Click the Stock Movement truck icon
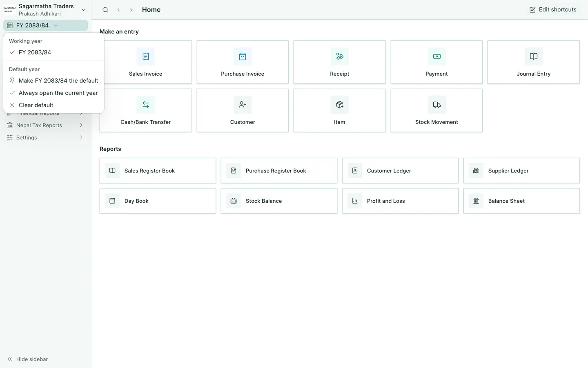The height and width of the screenshot is (368, 588). coord(437,105)
